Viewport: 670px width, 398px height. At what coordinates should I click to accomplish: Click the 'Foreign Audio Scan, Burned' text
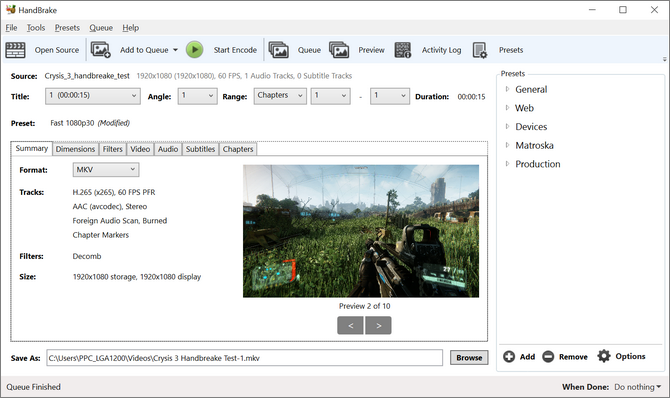pyautogui.click(x=120, y=221)
